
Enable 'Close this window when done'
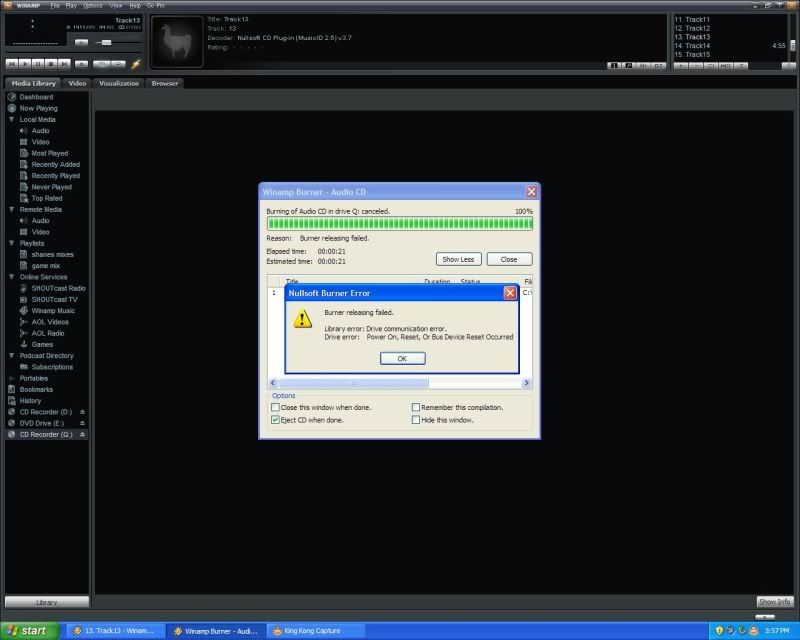[x=276, y=408]
